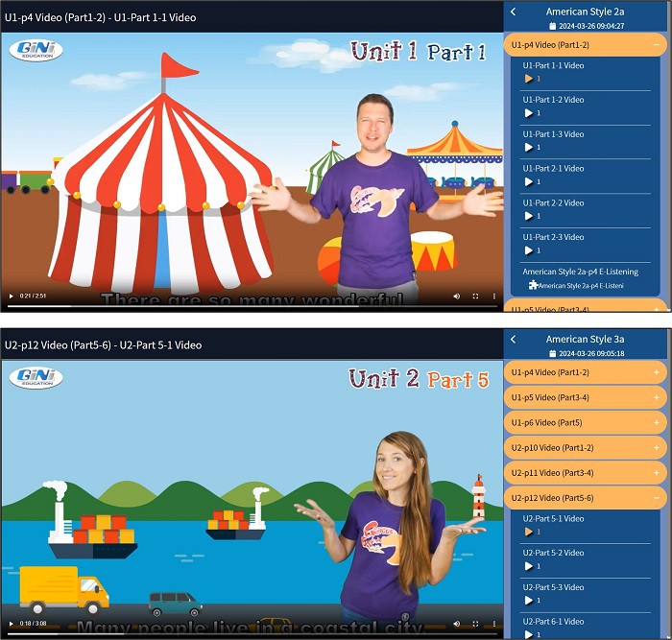Expand U2-p10 Video (Part1-2) section
The height and width of the screenshot is (640, 672).
656,448
